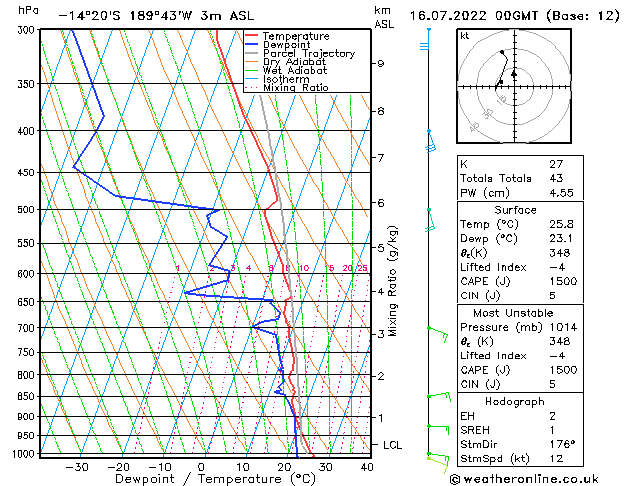Click the 'Mixing Ratio' legend label
Viewport: 629px width, 486px height.
click(296, 87)
